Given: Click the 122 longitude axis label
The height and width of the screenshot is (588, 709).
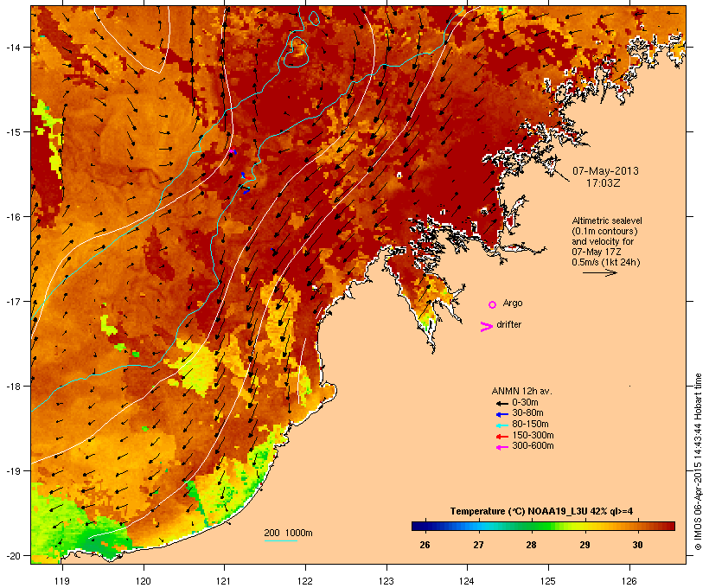Looking at the screenshot, I should point(305,581).
